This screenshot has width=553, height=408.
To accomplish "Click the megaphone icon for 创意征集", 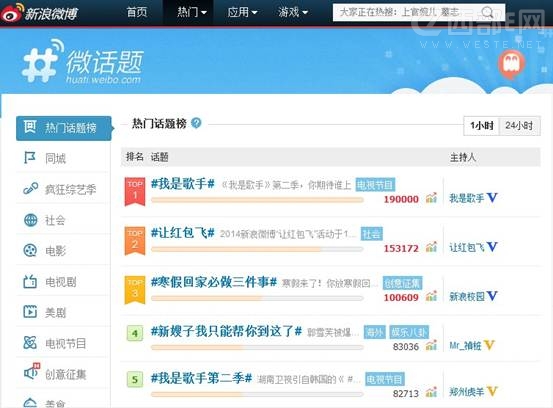I will (x=31, y=372).
